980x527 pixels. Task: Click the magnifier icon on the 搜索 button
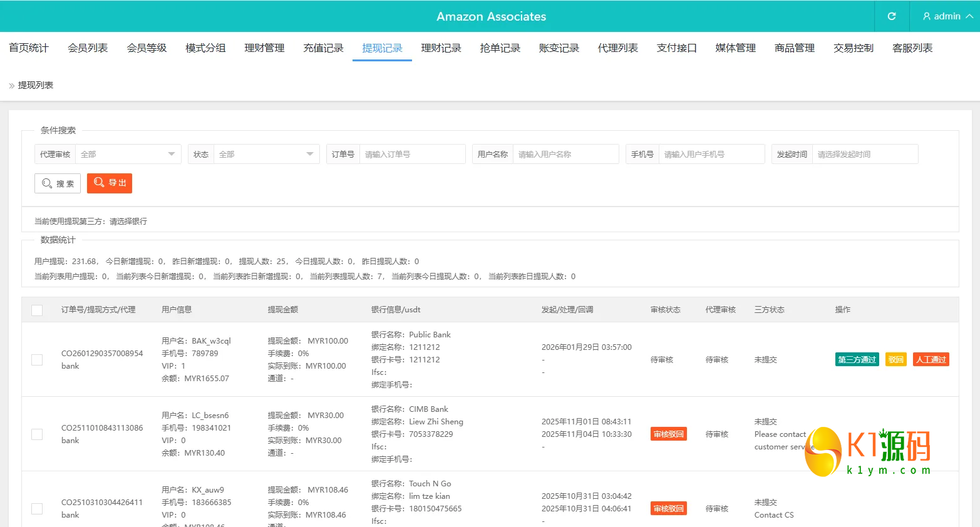(x=46, y=183)
